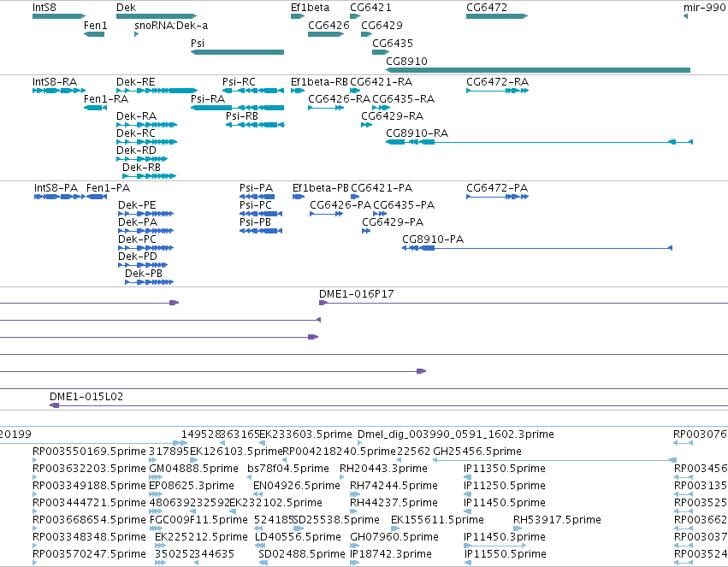Click the Ef1beta gene glyph

pyautogui.click(x=298, y=16)
